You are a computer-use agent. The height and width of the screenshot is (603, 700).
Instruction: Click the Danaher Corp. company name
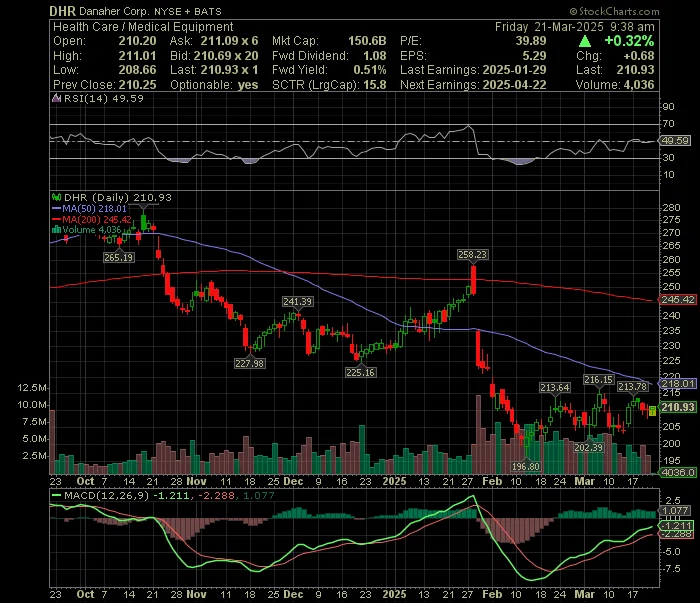tap(115, 12)
